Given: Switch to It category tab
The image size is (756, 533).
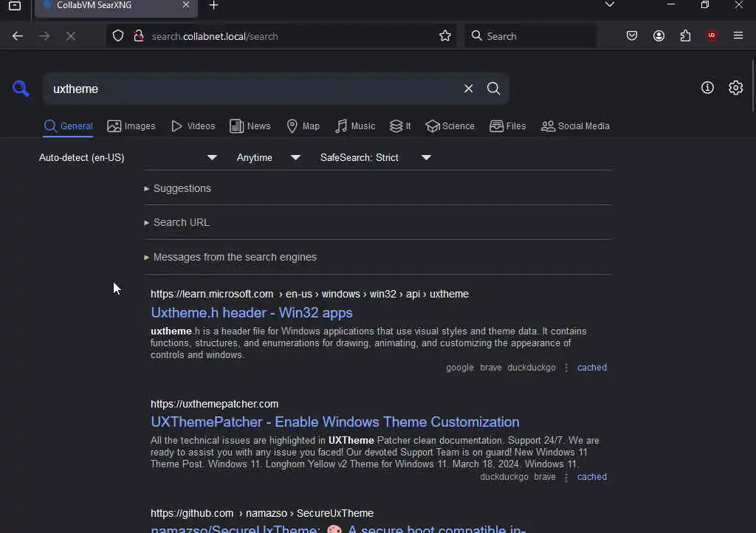Looking at the screenshot, I should point(400,126).
